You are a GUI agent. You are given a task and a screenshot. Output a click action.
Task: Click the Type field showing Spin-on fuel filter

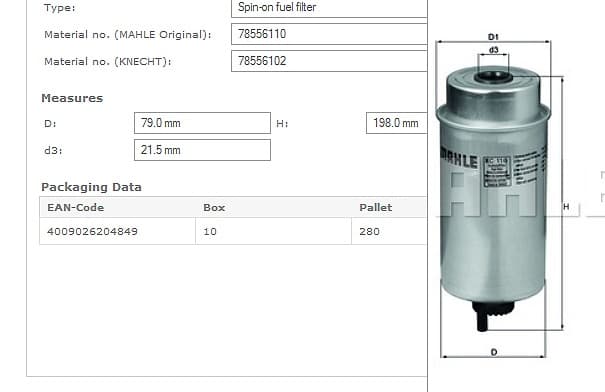tap(329, 8)
